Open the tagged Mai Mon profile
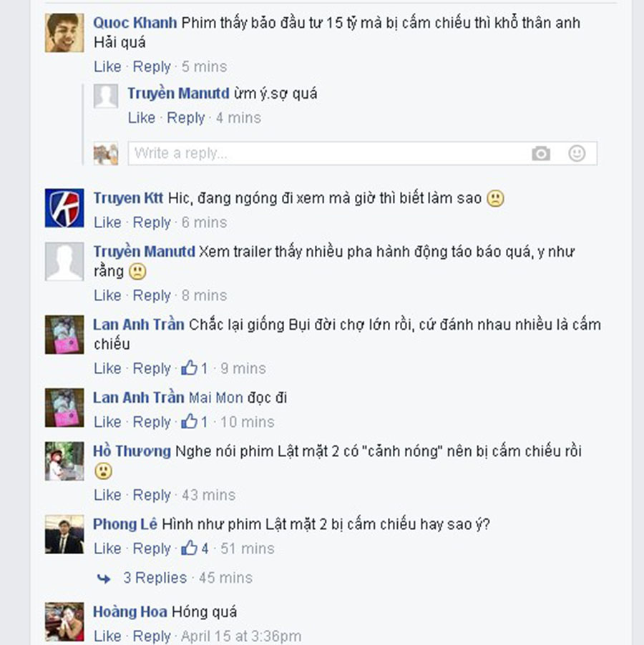Viewport: 644px width, 645px height. pos(215,398)
